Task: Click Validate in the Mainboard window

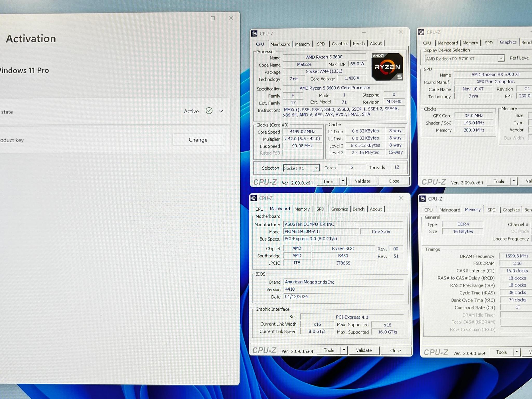Action: [x=364, y=350]
